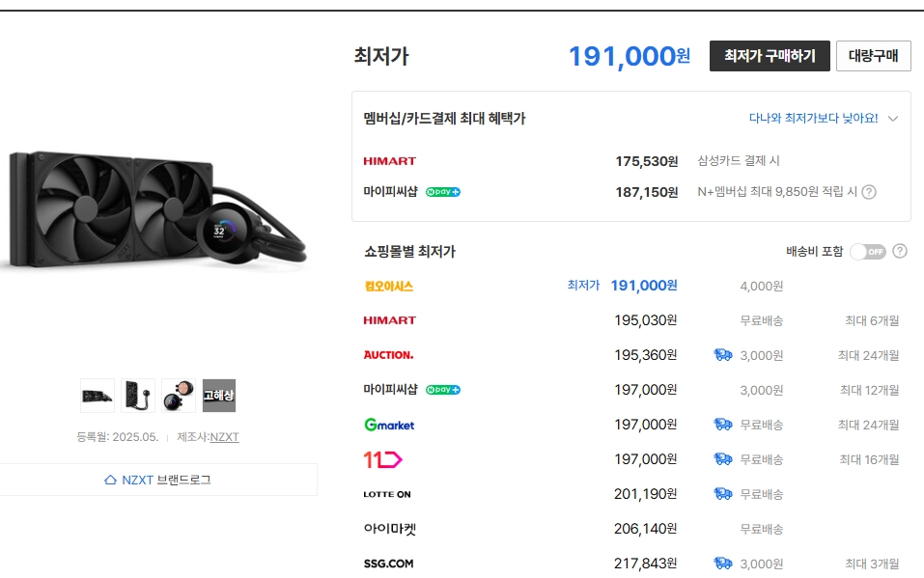Click the delivery truck icon in SSG.COM row
The width and height of the screenshot is (924, 578).
pyautogui.click(x=723, y=564)
